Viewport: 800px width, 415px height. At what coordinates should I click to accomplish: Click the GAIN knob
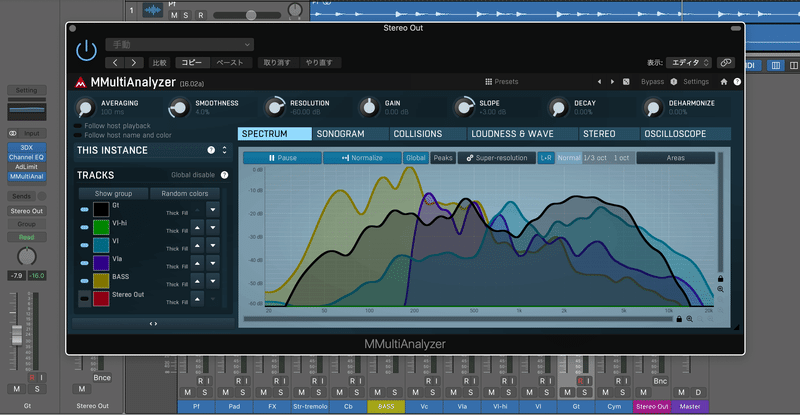(369, 107)
